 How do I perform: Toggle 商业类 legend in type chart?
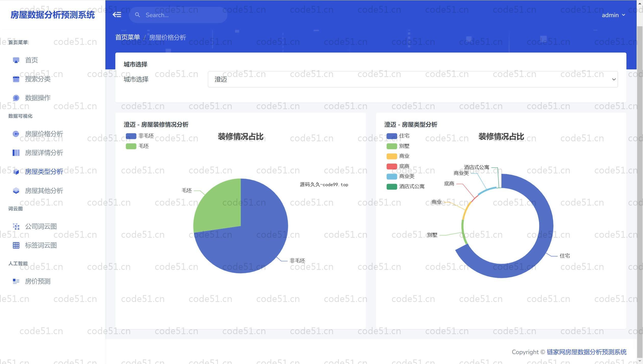click(x=401, y=176)
